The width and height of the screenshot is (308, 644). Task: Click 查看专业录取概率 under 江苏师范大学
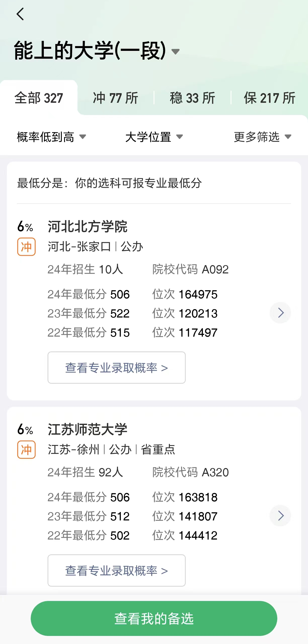(x=117, y=570)
